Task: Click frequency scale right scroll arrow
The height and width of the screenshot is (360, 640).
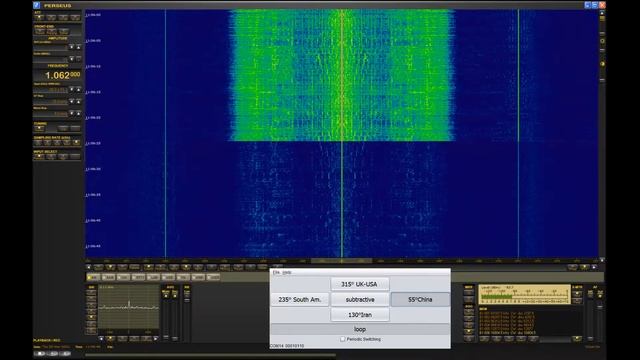Action: pos(594,267)
